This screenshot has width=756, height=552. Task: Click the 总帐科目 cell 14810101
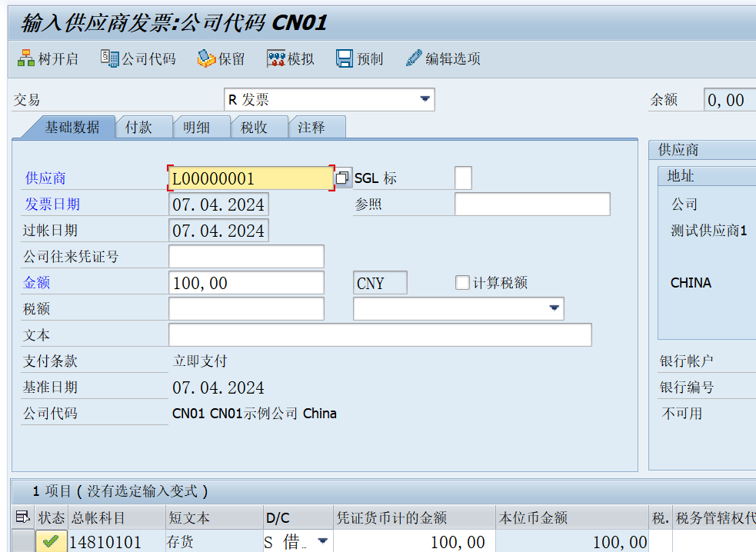coord(117,542)
